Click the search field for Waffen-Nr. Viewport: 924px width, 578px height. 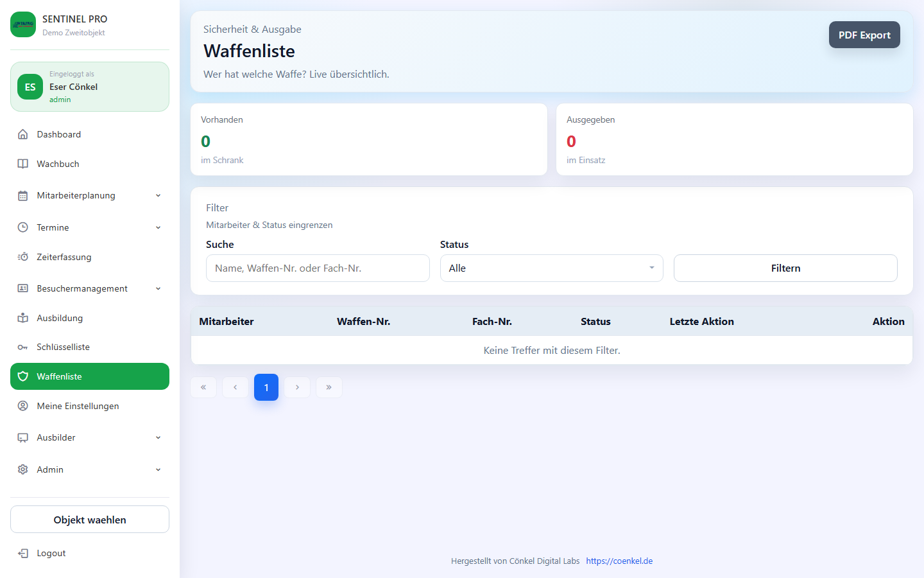tap(318, 268)
